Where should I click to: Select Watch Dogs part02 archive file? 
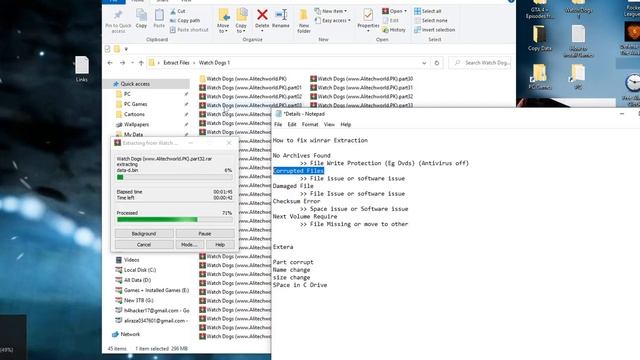point(250,97)
